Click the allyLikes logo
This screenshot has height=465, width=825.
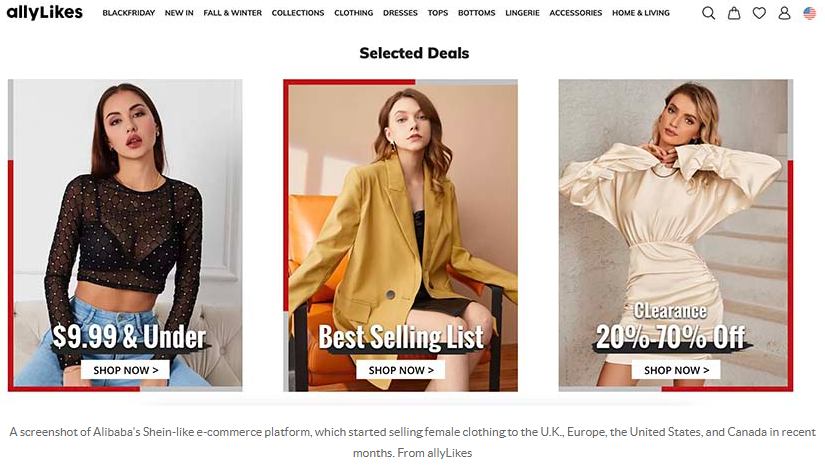[45, 12]
